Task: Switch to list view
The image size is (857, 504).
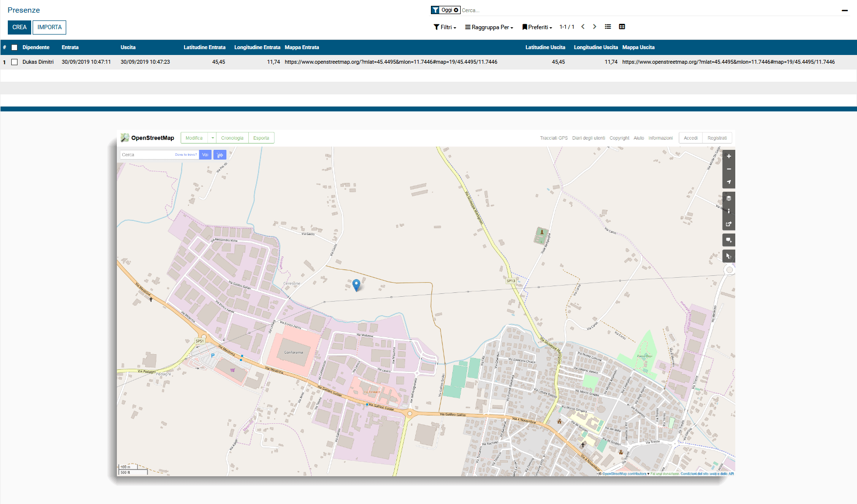Action: pos(608,27)
